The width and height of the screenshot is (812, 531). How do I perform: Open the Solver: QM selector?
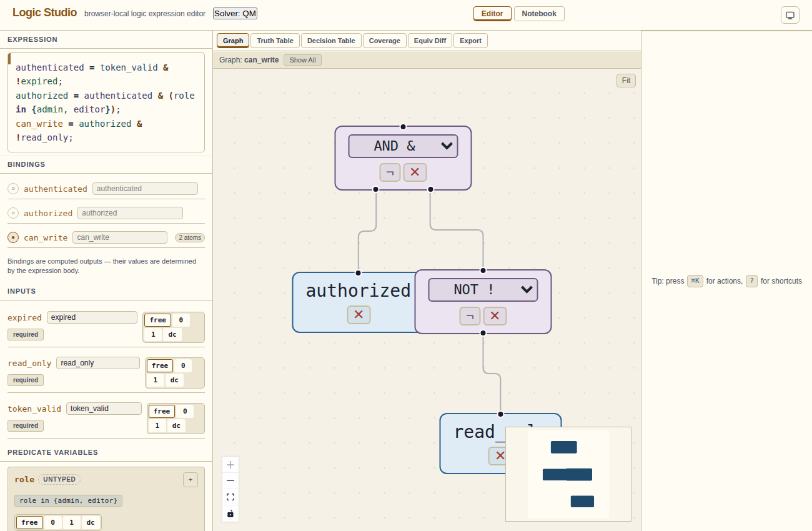tap(235, 14)
